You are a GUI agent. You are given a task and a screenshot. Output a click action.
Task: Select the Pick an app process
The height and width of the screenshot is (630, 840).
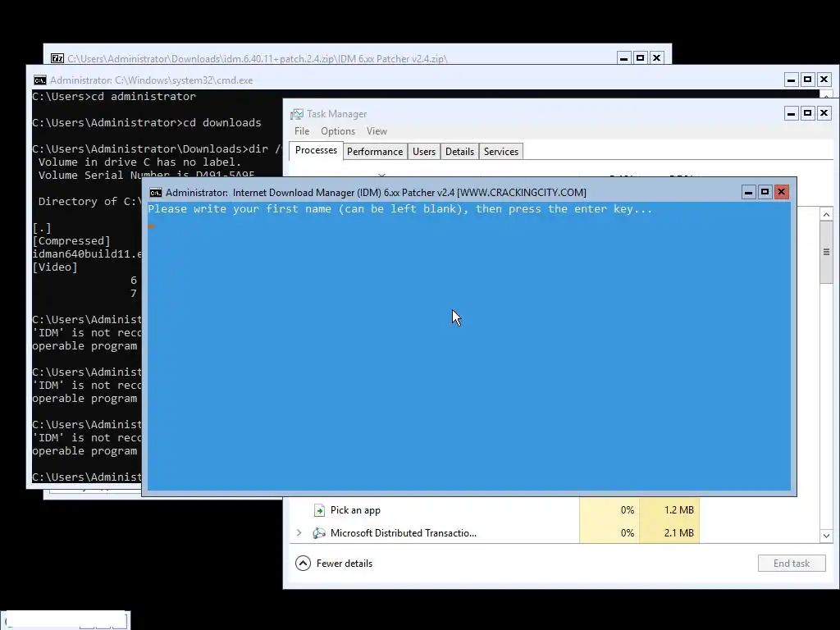click(355, 510)
